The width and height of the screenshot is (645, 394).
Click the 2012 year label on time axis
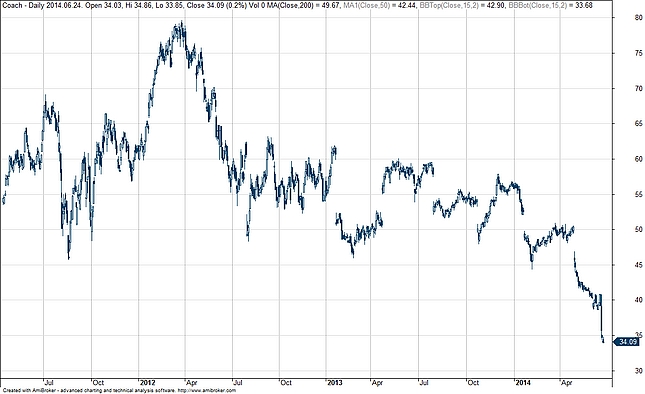click(x=147, y=382)
